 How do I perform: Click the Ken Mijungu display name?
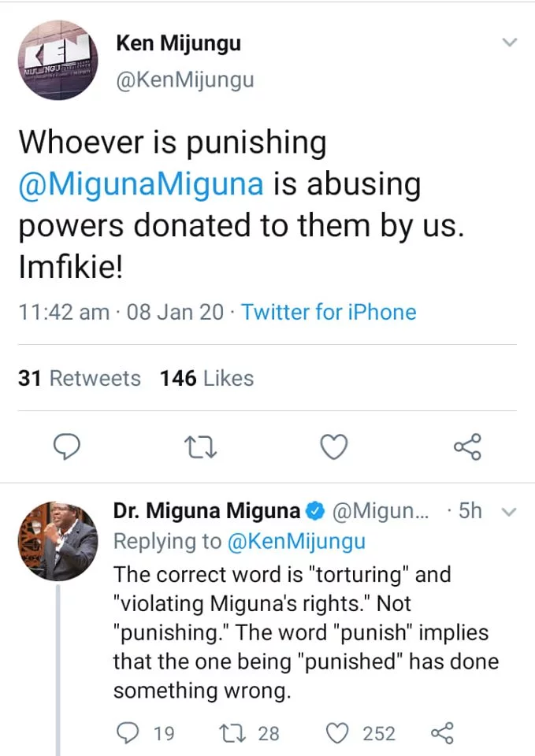point(178,44)
